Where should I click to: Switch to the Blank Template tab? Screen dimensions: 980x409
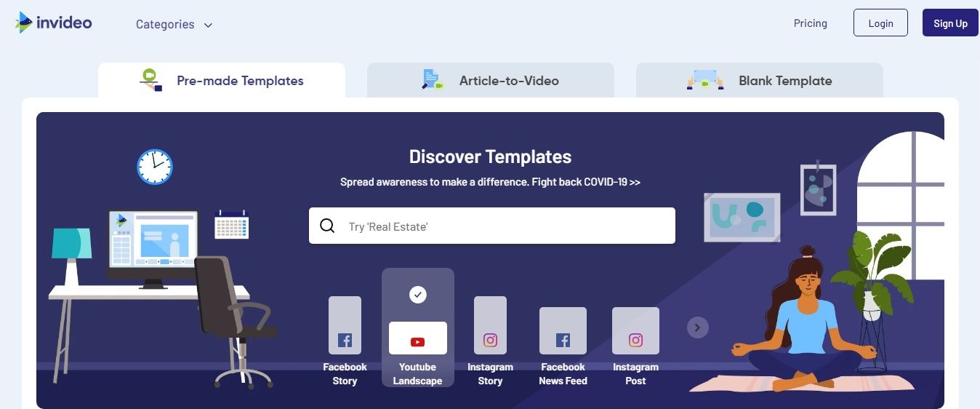760,80
